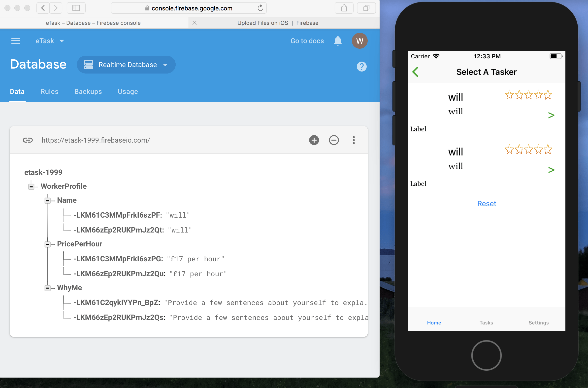Open first tasker via green chevron
The image size is (588, 388).
coord(551,115)
